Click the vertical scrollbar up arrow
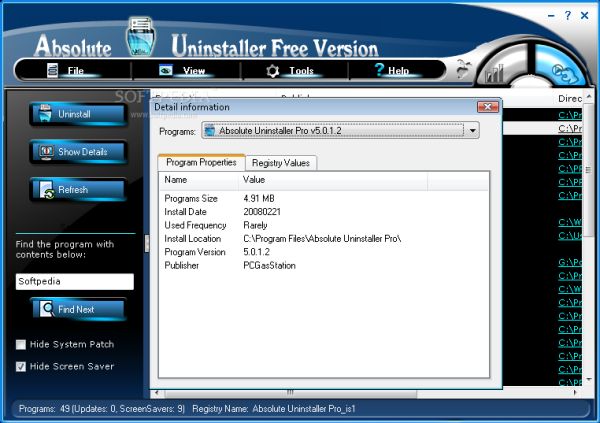 (589, 96)
